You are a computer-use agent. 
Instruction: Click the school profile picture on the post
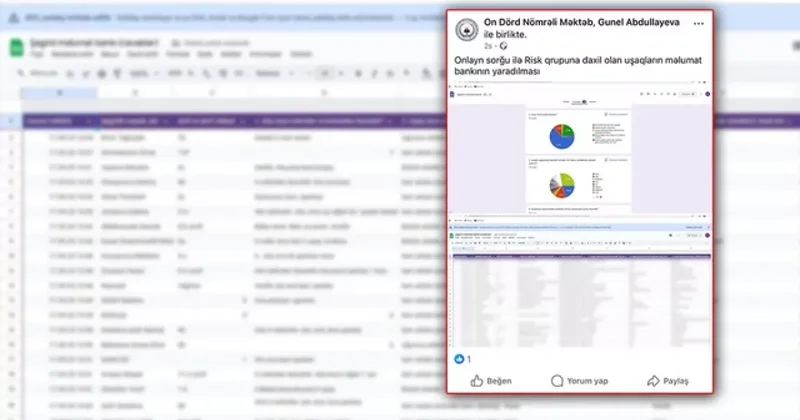pos(467,30)
